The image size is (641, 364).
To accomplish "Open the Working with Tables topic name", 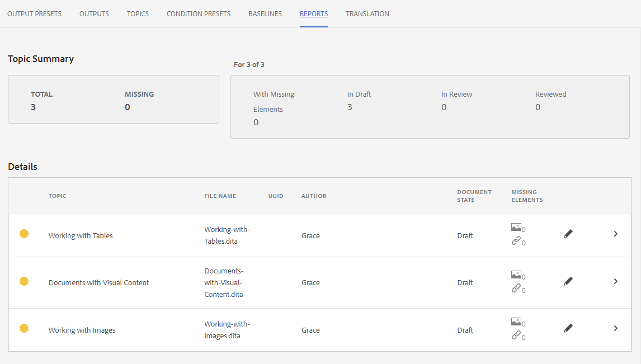I will 81,236.
